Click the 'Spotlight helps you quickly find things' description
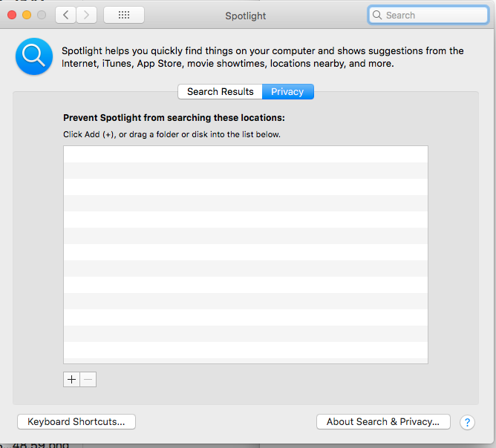Image resolution: width=496 pixels, height=448 pixels. [263, 57]
